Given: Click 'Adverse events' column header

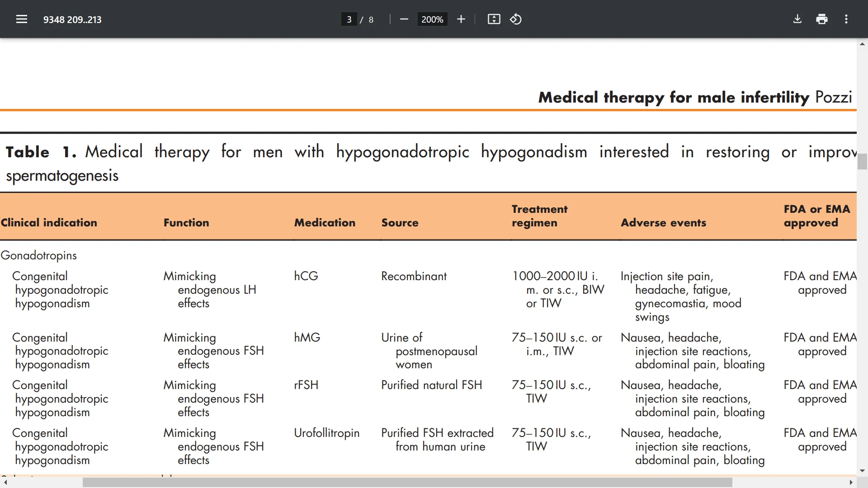Looking at the screenshot, I should tap(663, 223).
